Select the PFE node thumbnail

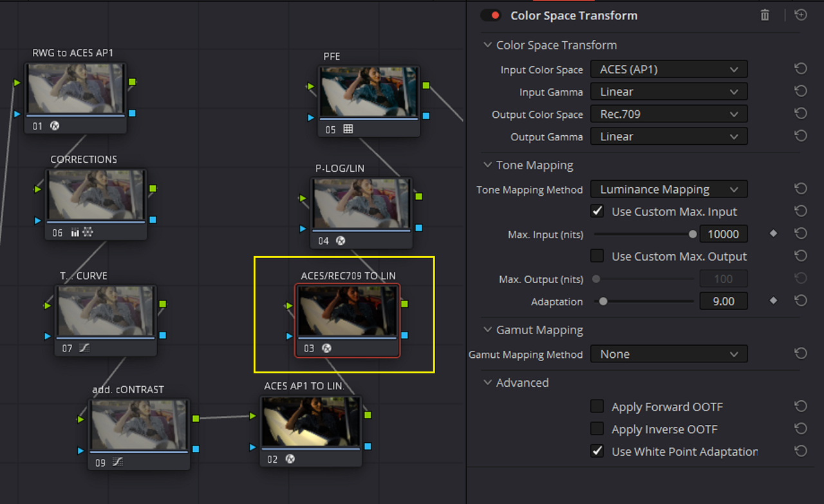(369, 93)
